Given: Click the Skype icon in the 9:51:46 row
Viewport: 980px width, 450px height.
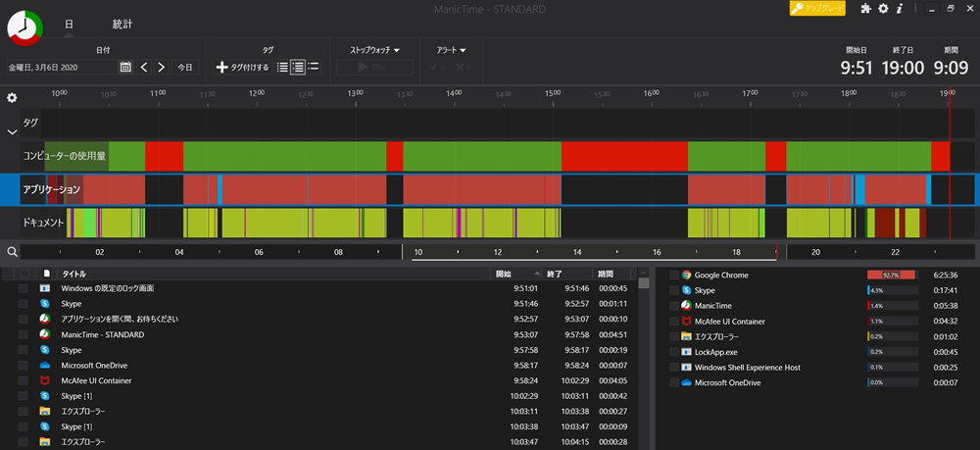Looking at the screenshot, I should click(x=44, y=304).
